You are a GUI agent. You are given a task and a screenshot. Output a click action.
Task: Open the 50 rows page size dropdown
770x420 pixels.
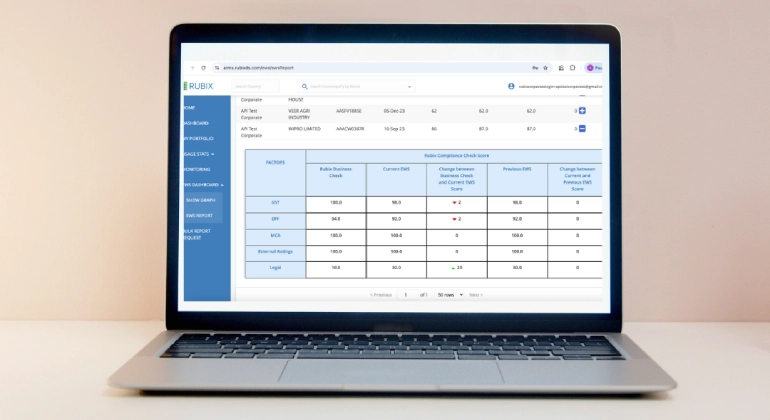[x=450, y=295]
